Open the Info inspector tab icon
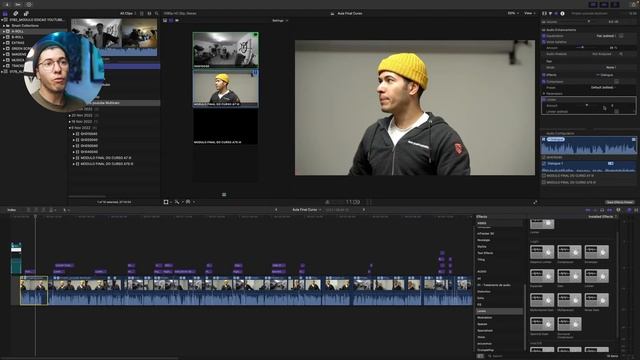The height and width of the screenshot is (360, 640). 562,13
